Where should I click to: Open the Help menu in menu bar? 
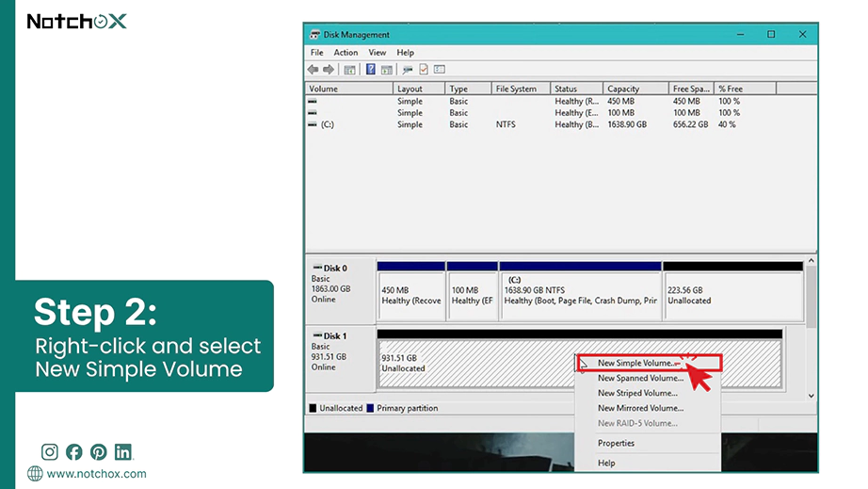click(x=405, y=53)
